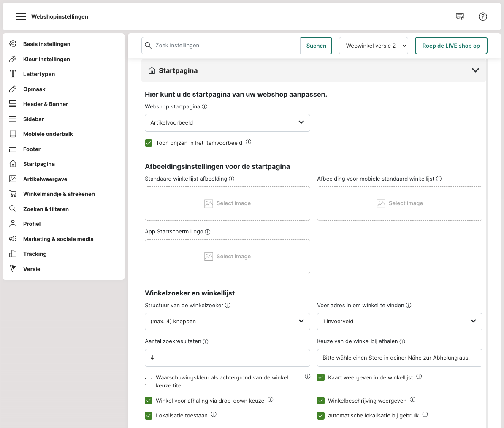Open the hamburger menu next to Webshopinstellingen
Screen dimensions: 504x428
point(21,16)
